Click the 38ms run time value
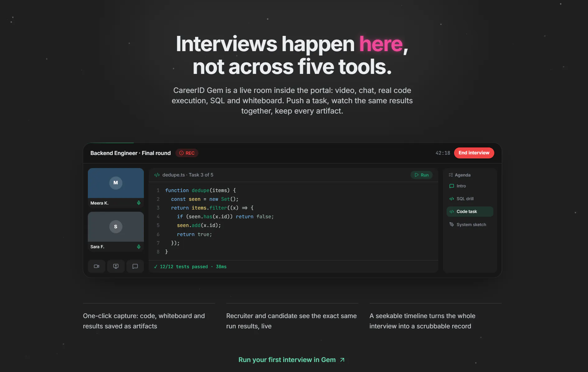This screenshot has height=372, width=588. [221, 267]
